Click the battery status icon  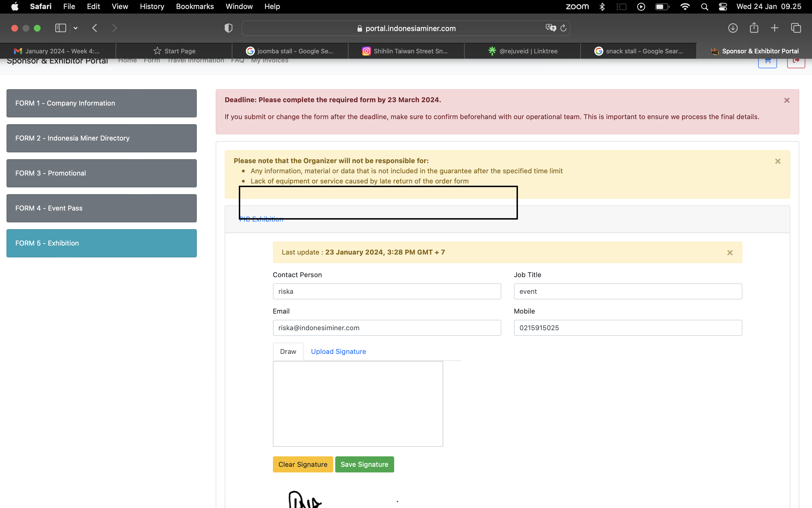coord(662,6)
